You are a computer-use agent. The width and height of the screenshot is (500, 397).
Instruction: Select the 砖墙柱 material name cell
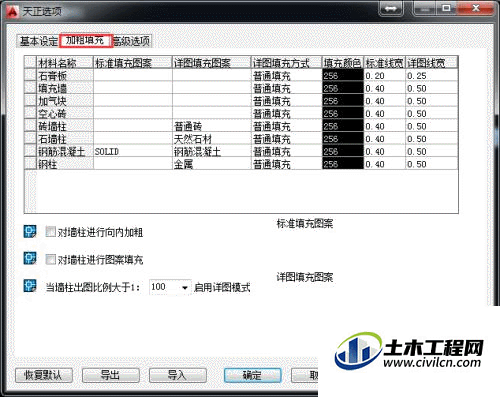click(x=65, y=126)
